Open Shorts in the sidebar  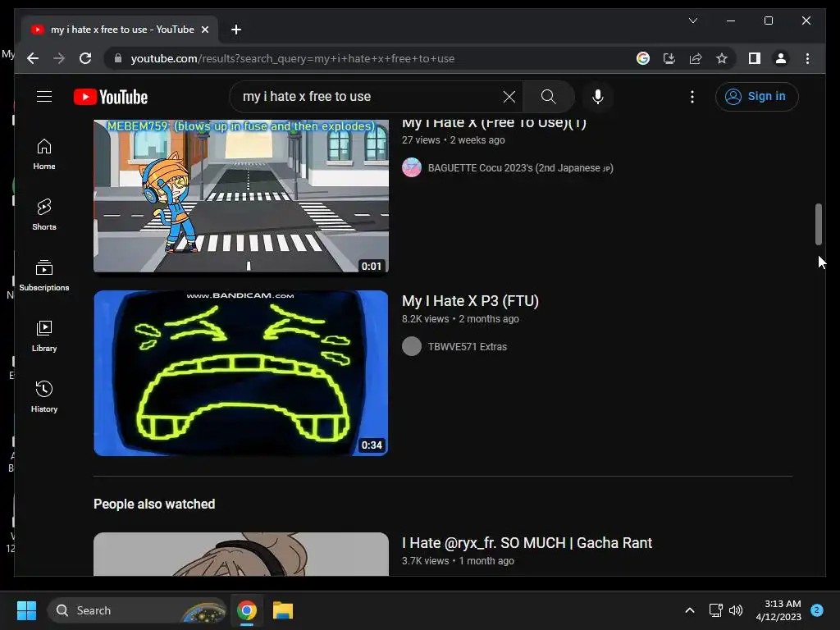[x=44, y=215]
